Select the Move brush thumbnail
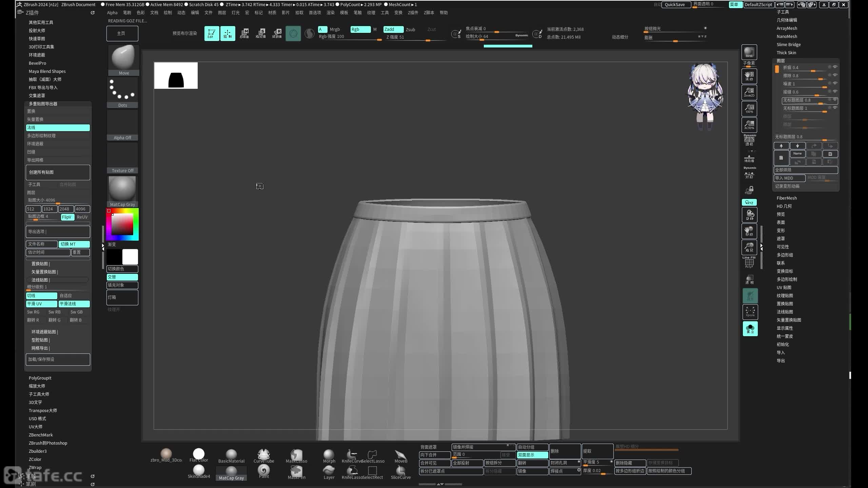This screenshot has height=488, width=868. (x=123, y=60)
